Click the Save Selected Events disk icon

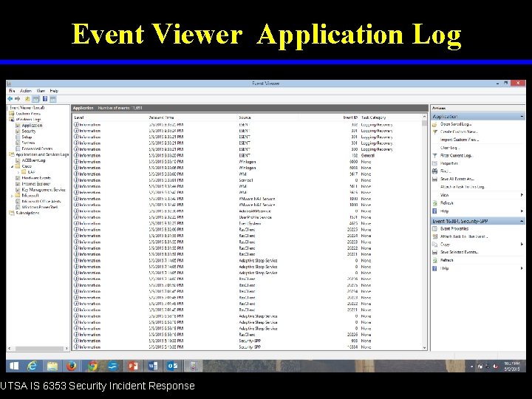(x=434, y=253)
